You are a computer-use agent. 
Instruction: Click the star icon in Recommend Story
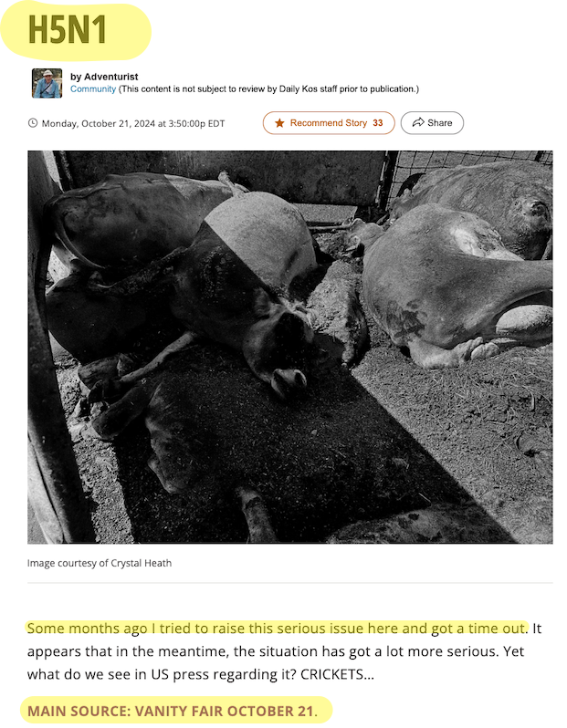(279, 123)
